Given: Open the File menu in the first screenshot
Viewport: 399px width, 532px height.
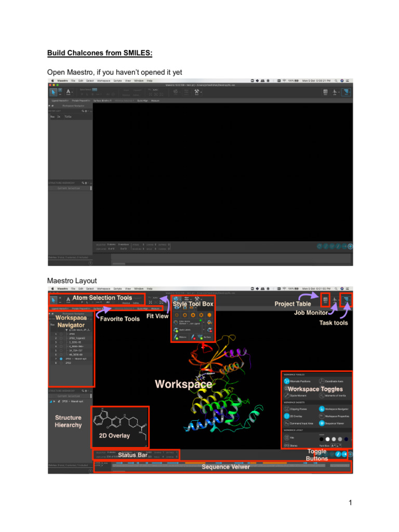Looking at the screenshot, I should (x=73, y=81).
